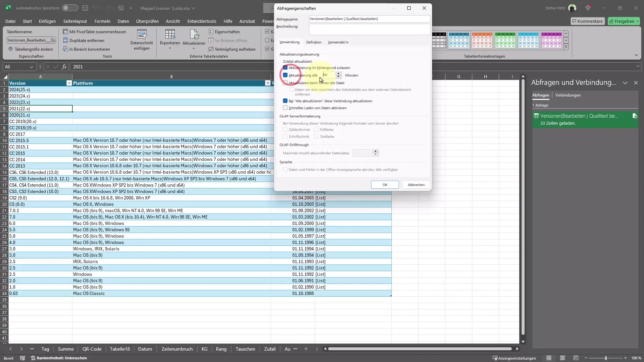Image resolution: width=644 pixels, height=362 pixels.
Task: Expand the table styles gallery More arrow
Action: click(x=566, y=47)
